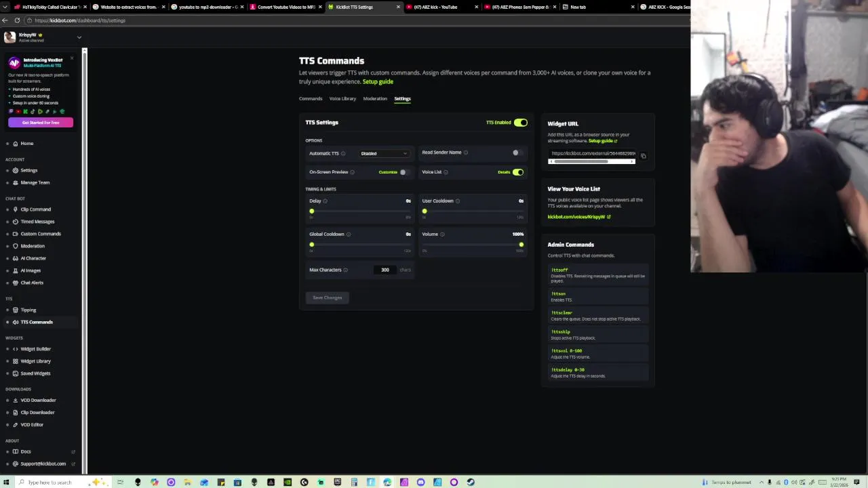Image resolution: width=868 pixels, height=488 pixels.
Task: Select the !ttsclear admin command text
Action: pos(561,313)
